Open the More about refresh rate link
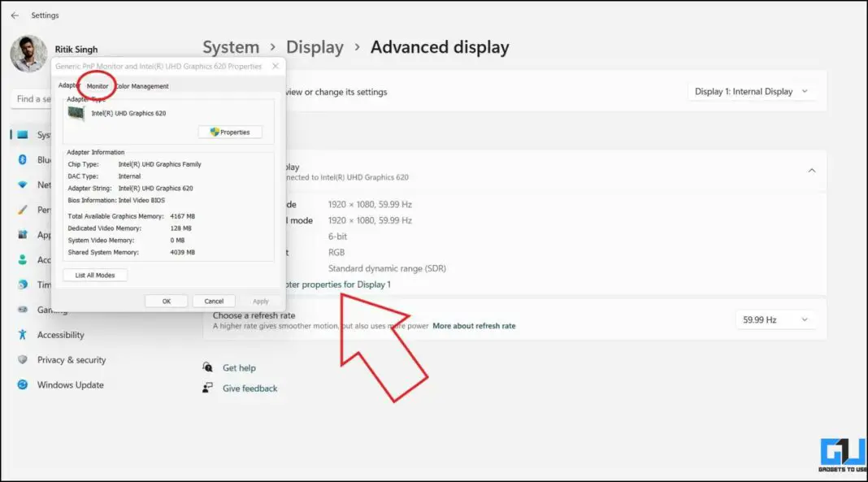 click(475, 325)
